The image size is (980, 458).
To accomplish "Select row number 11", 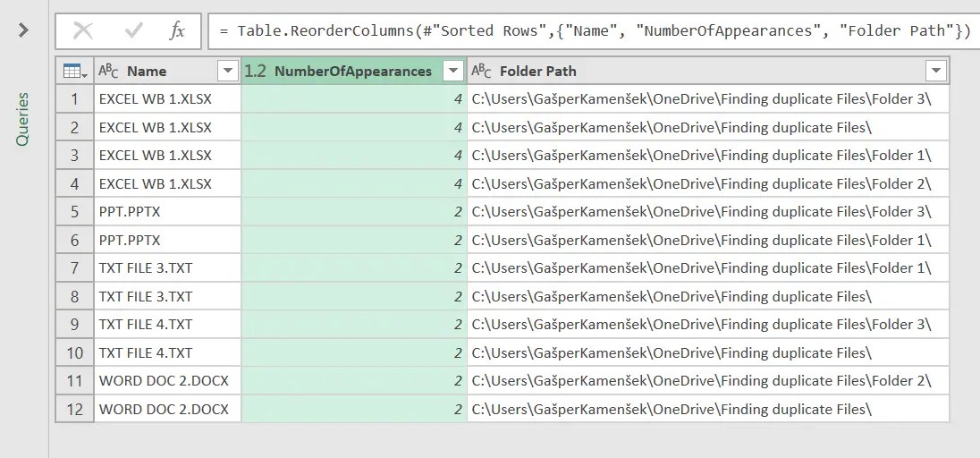I will click(75, 380).
